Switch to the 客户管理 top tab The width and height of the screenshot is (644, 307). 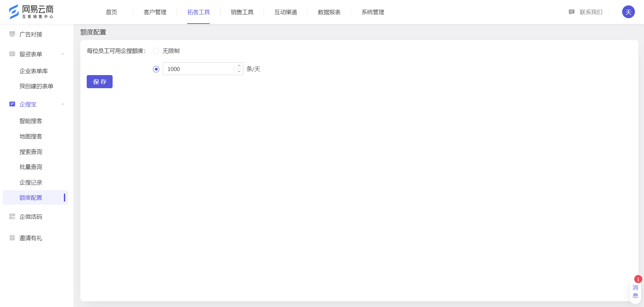coord(155,12)
